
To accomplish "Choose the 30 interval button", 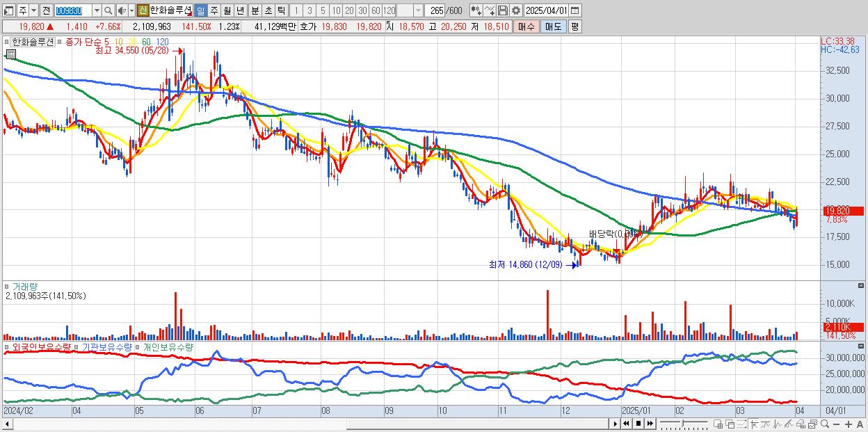I will click(x=362, y=10).
